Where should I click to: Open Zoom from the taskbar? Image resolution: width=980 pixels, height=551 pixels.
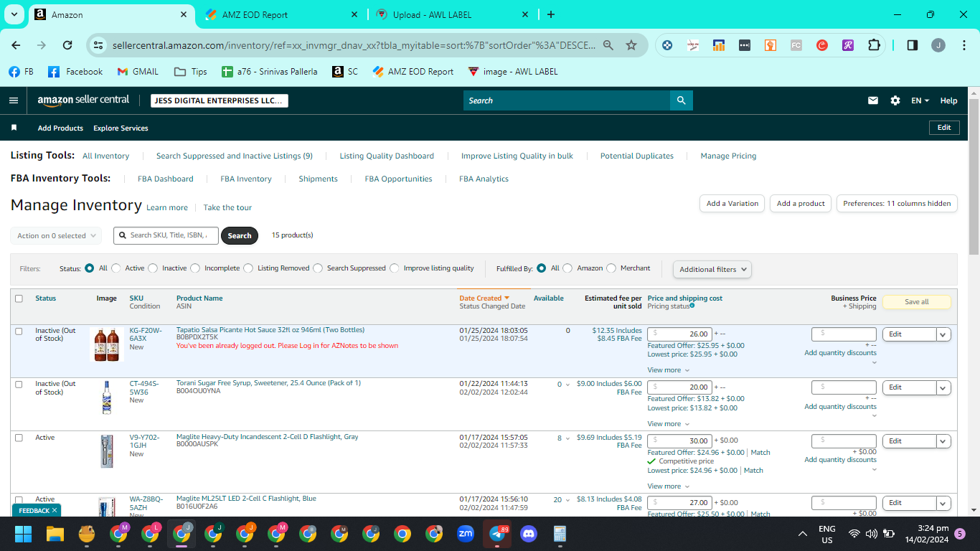click(x=466, y=534)
